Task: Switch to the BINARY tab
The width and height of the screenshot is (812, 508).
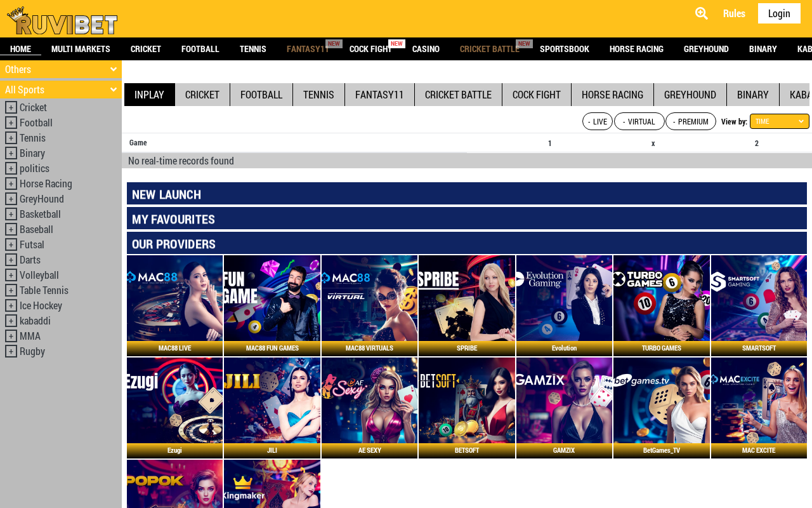Action: 753,95
